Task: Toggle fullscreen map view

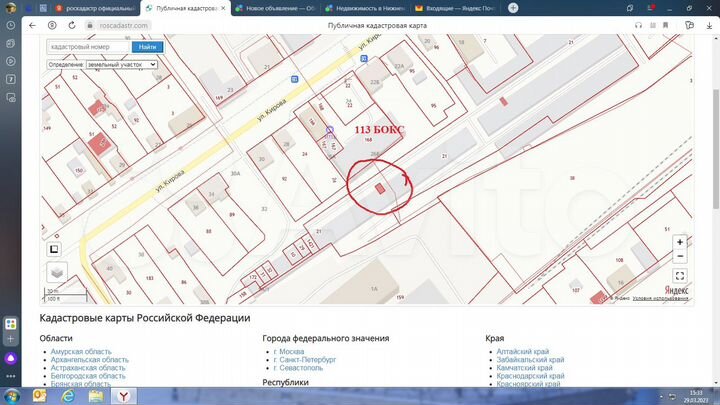Action: [x=680, y=276]
